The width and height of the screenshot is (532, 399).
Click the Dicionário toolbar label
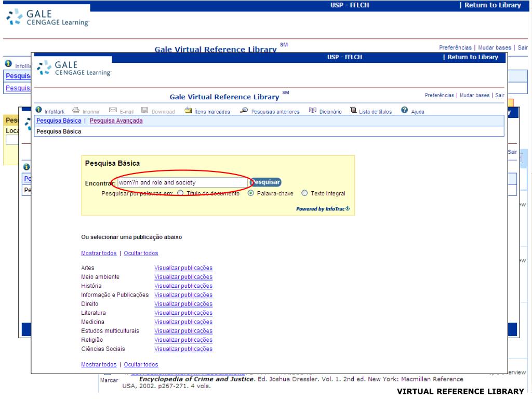click(x=330, y=112)
